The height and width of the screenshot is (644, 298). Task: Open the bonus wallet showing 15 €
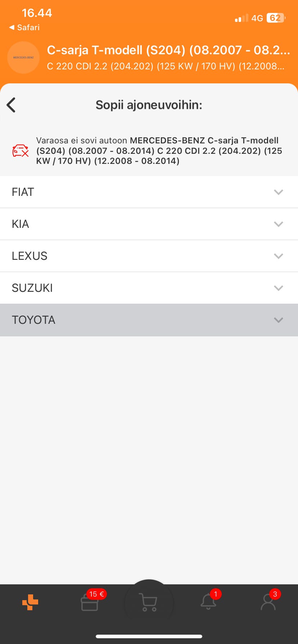pyautogui.click(x=90, y=602)
